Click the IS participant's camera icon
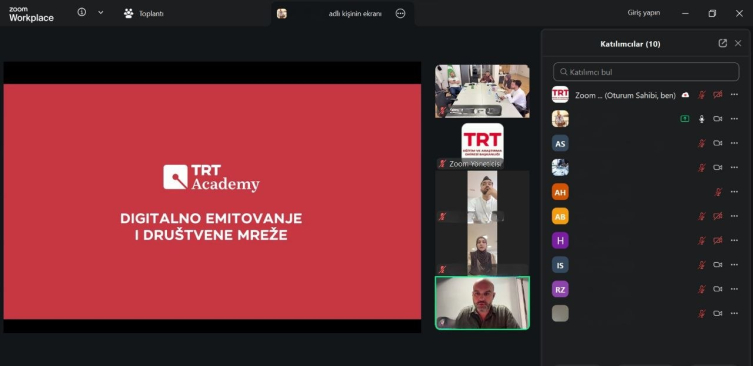 point(717,265)
